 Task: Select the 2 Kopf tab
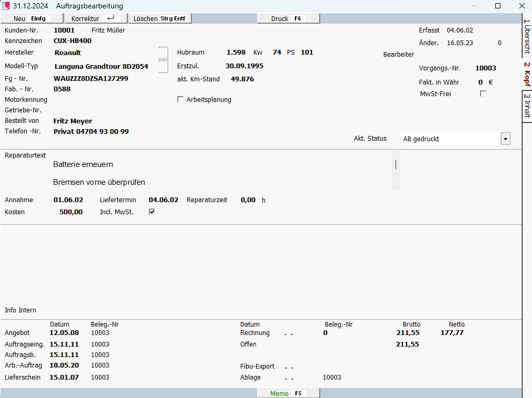(527, 74)
